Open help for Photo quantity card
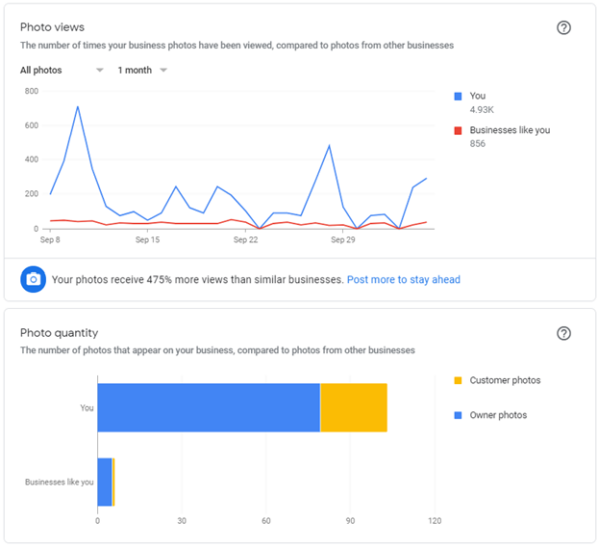This screenshot has width=600, height=547. pyautogui.click(x=564, y=333)
